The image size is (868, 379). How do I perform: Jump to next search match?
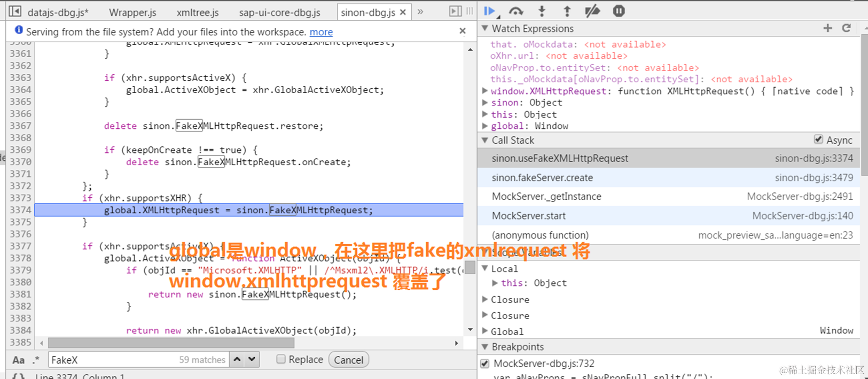point(252,359)
